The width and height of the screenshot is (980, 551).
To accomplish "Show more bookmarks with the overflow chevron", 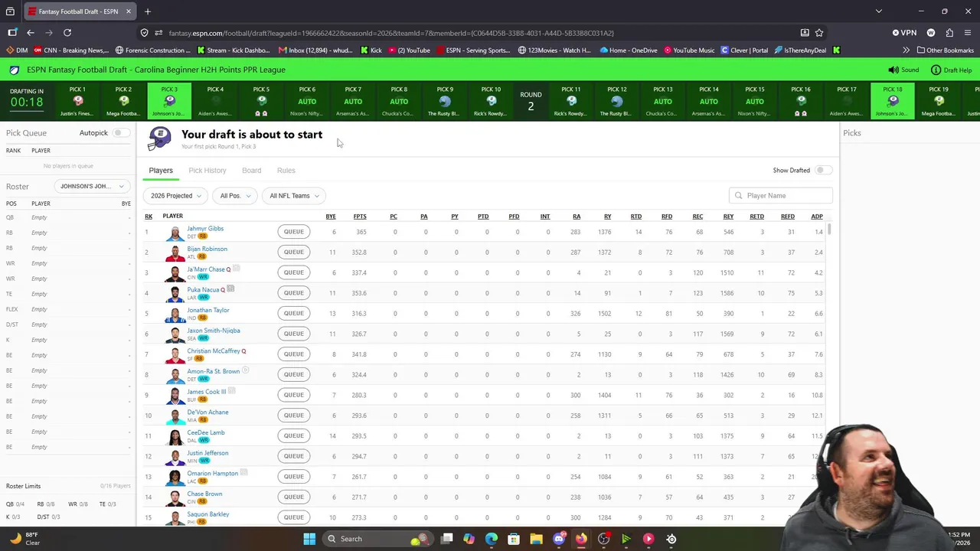I will pos(906,51).
